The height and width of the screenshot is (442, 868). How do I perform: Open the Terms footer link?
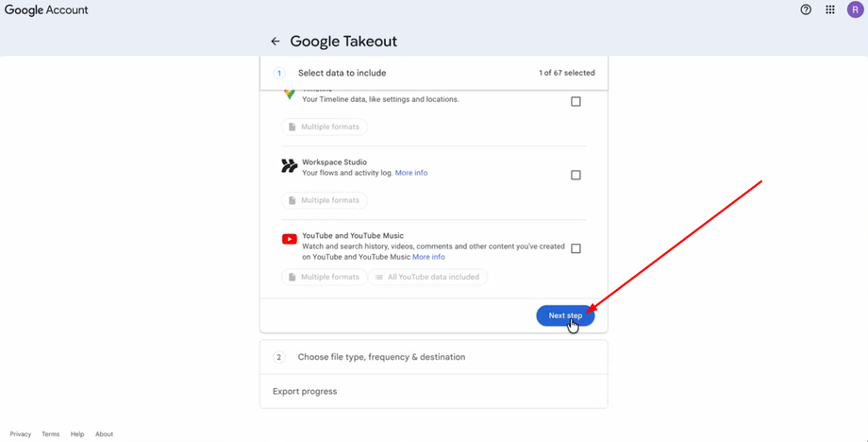[50, 434]
